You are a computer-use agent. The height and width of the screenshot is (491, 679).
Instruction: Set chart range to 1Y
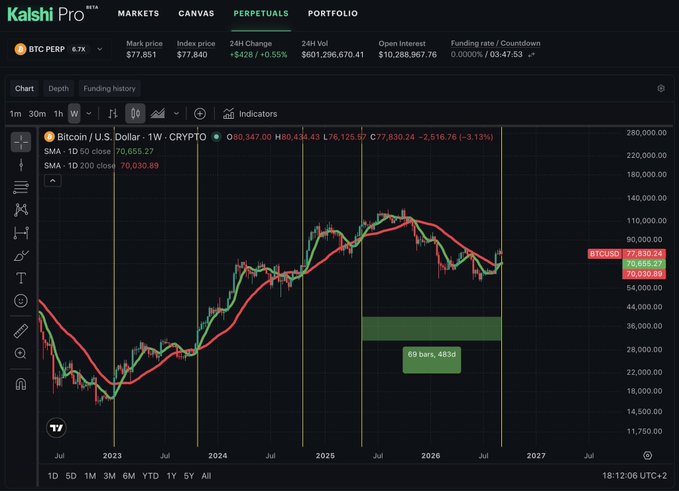pyautogui.click(x=171, y=476)
